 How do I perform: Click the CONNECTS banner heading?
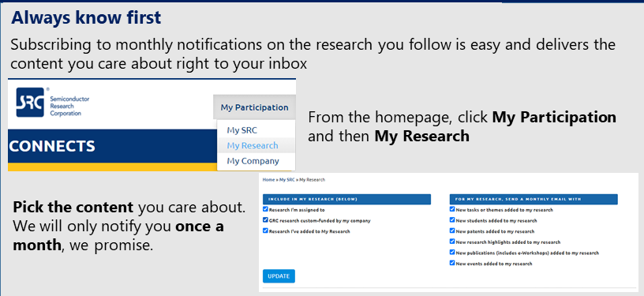tap(52, 146)
